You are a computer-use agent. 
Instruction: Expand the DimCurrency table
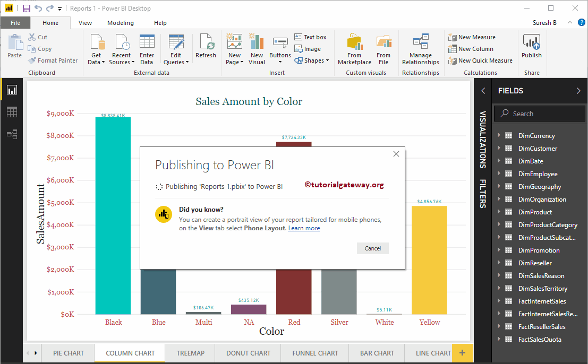point(499,135)
